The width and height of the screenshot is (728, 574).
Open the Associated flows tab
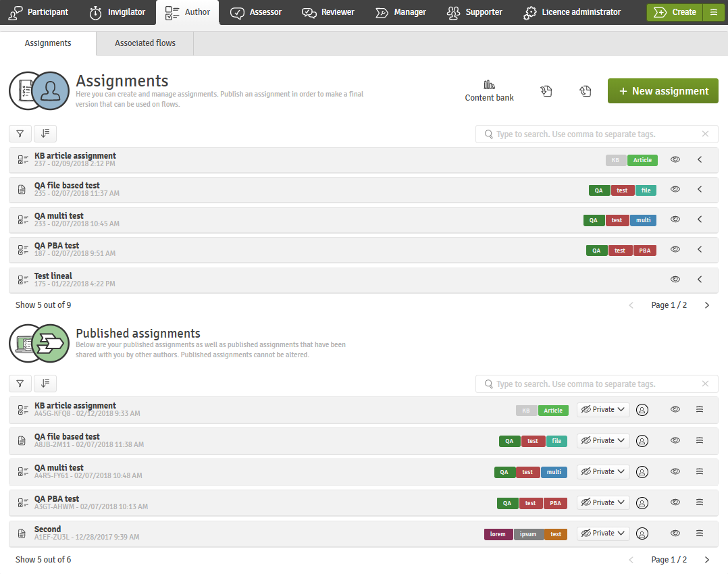pos(145,43)
